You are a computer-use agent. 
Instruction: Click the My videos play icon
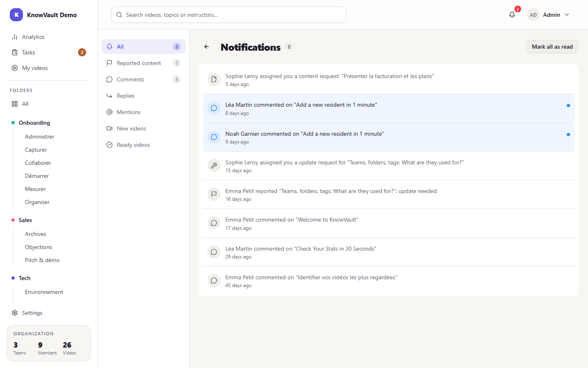coord(15,68)
